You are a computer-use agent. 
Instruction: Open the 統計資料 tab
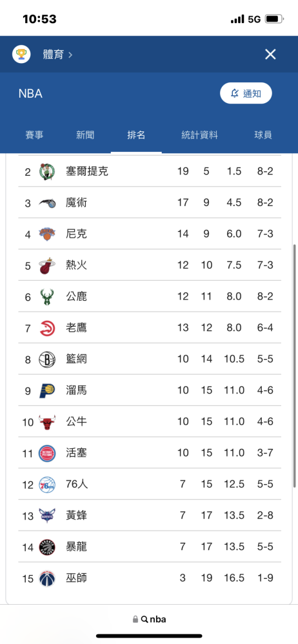click(199, 135)
